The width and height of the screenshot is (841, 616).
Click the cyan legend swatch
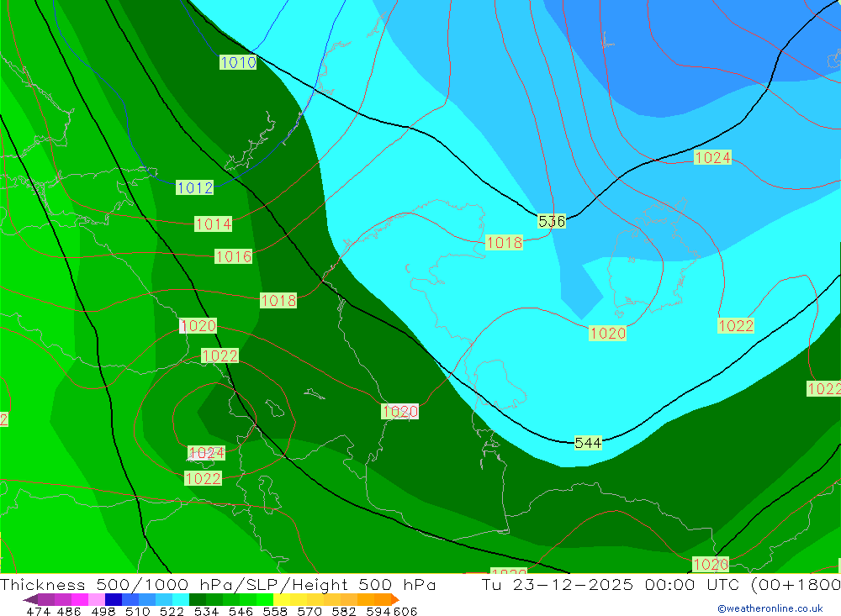pos(181,599)
